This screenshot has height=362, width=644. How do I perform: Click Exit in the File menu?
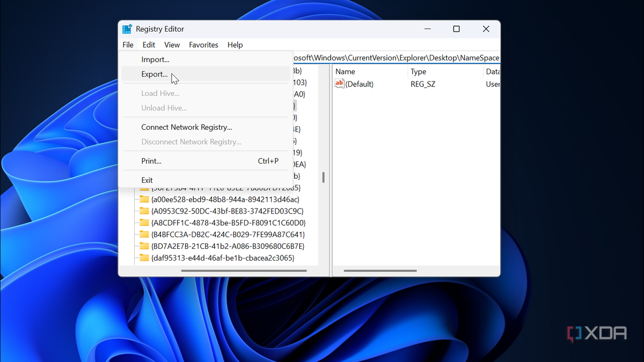pos(147,180)
